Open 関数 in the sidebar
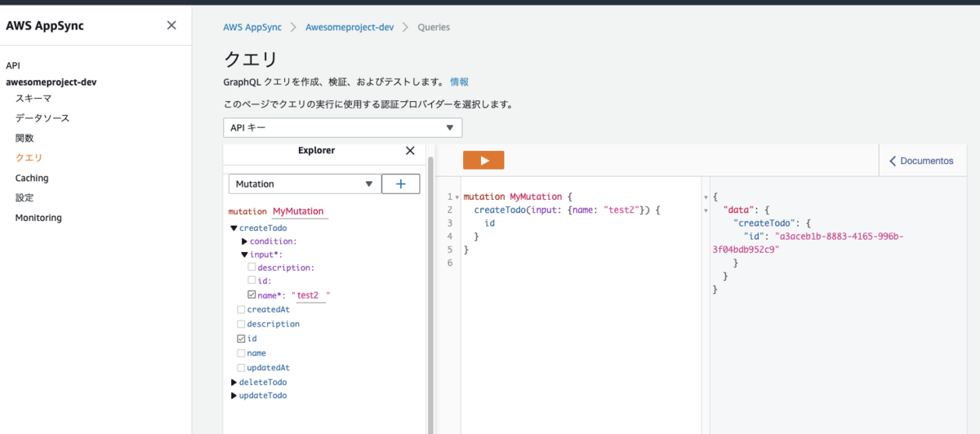The height and width of the screenshot is (434, 980). (24, 138)
